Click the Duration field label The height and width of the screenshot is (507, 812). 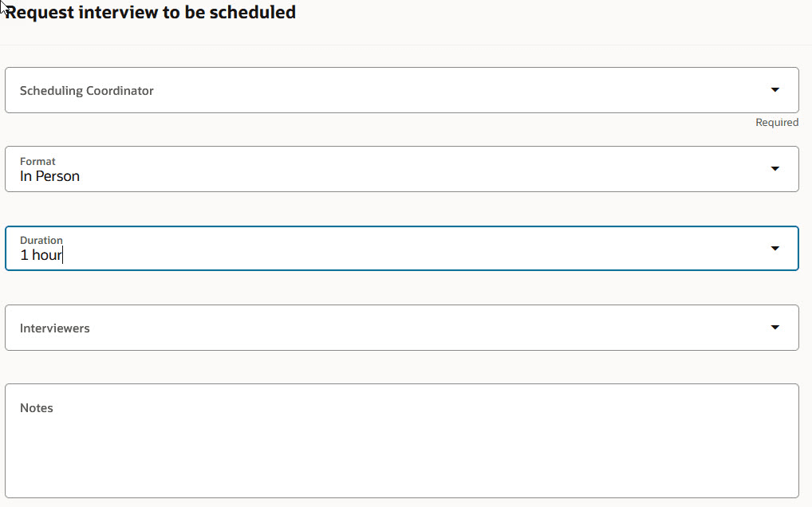pos(41,240)
